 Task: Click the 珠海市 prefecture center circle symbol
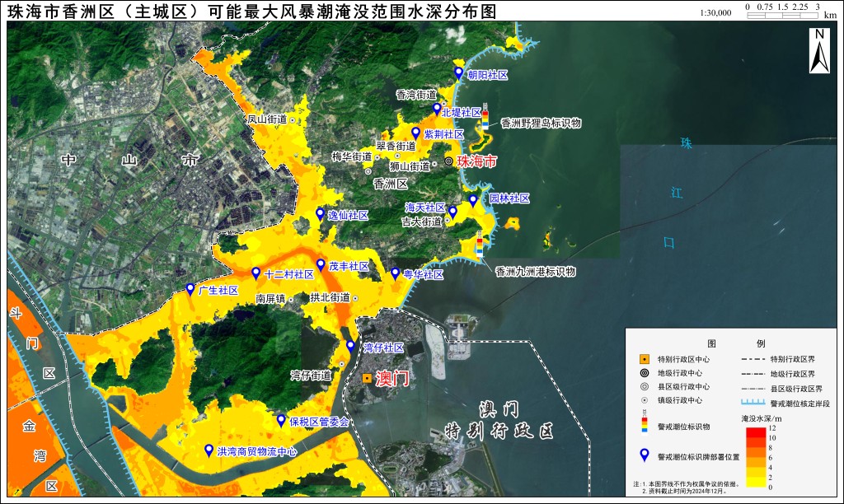[x=448, y=161]
